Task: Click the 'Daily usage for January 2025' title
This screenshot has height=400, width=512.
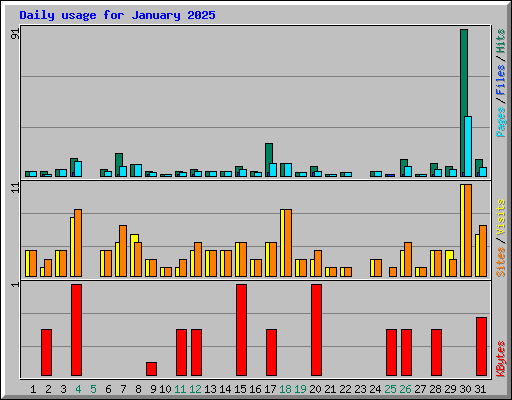Action: pos(117,15)
